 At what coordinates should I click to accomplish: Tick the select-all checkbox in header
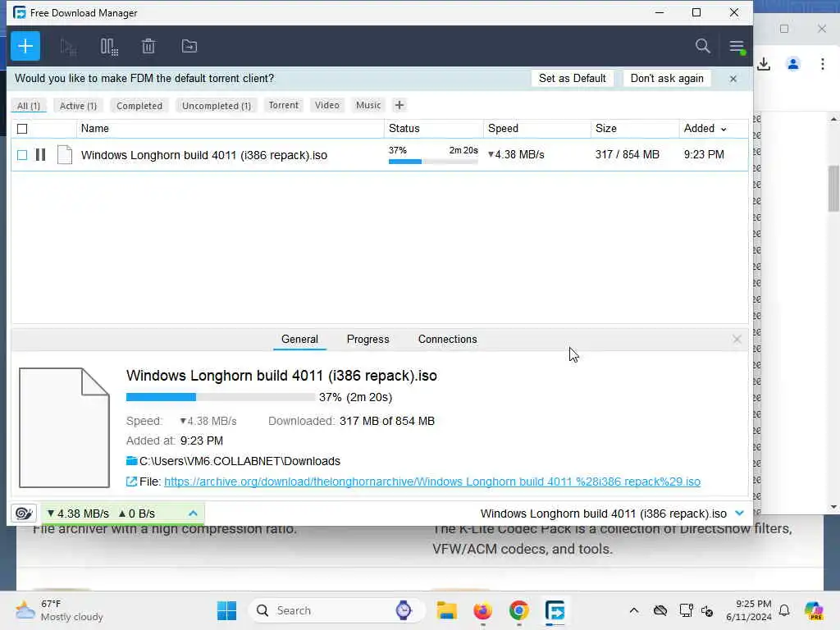pyautogui.click(x=22, y=129)
